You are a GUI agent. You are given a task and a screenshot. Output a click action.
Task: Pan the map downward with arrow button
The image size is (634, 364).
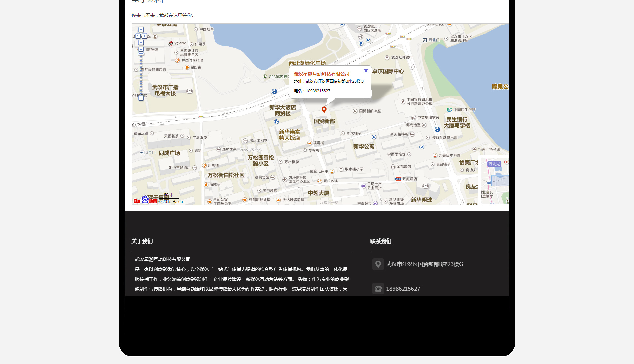141,42
